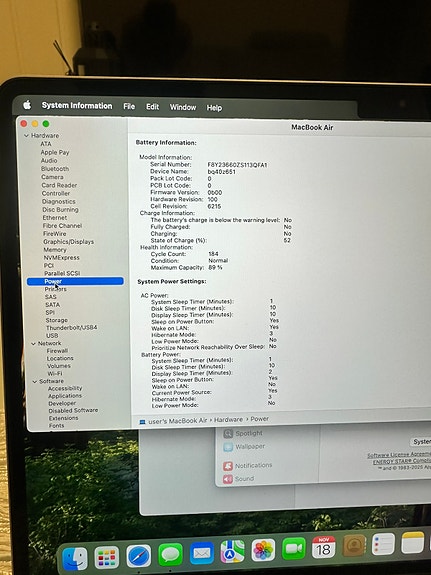Collapse the Network section in sidebar
The width and height of the screenshot is (431, 575).
point(33,344)
